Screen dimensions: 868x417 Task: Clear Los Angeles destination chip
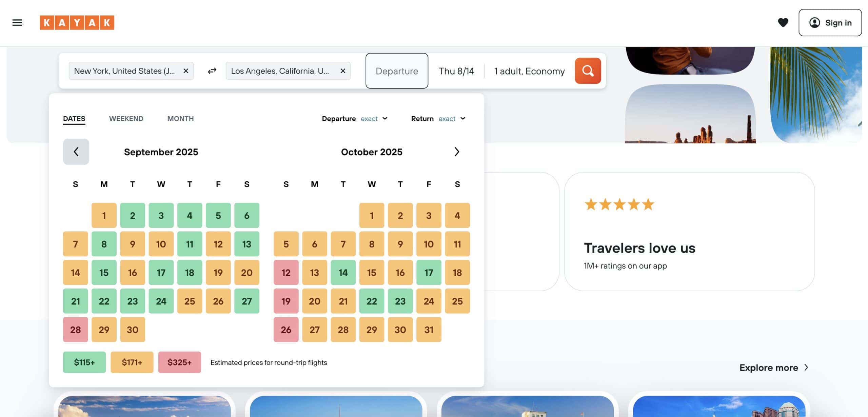pyautogui.click(x=343, y=71)
